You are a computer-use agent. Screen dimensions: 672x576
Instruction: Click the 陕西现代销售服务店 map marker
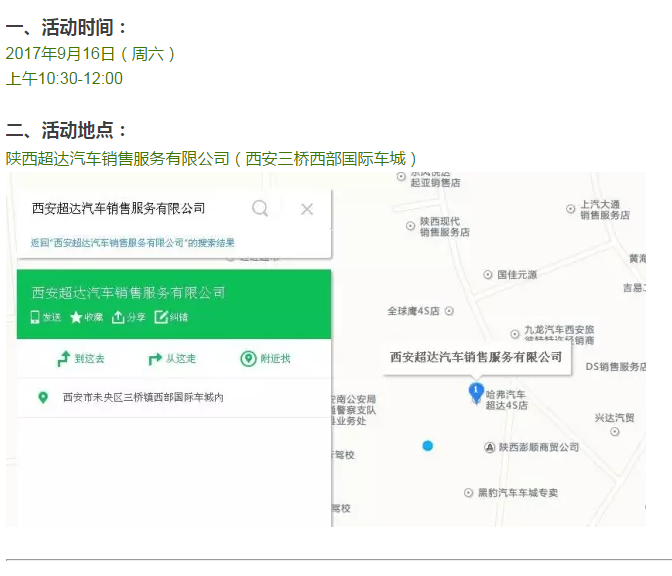[411, 226]
